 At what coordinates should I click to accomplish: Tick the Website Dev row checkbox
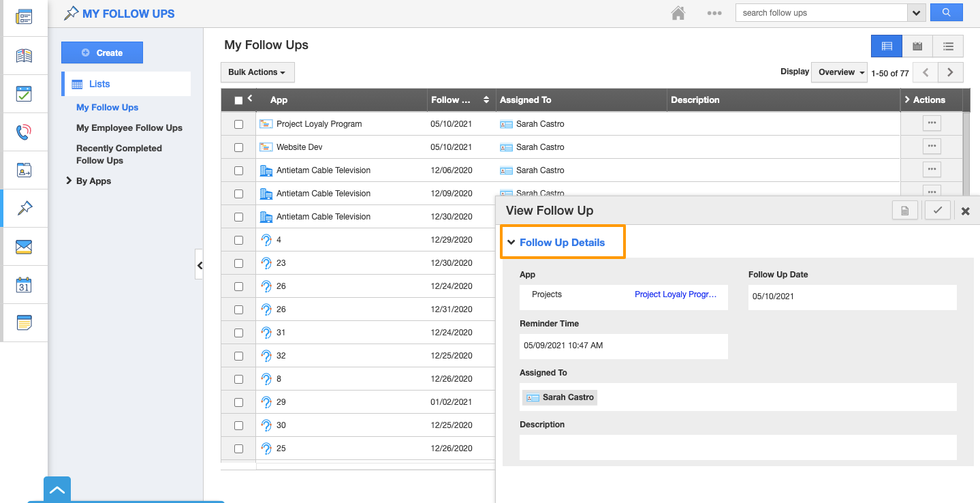(x=238, y=147)
